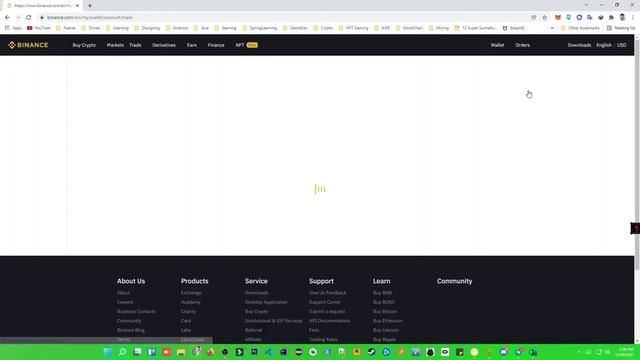Open the Derivatives menu
Image resolution: width=640 pixels, height=360 pixels.
pyautogui.click(x=164, y=45)
